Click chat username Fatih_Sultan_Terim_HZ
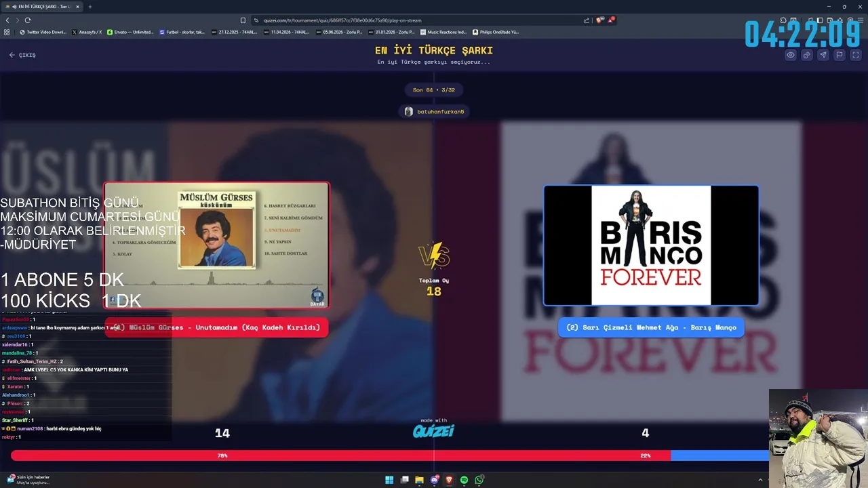 [33, 361]
